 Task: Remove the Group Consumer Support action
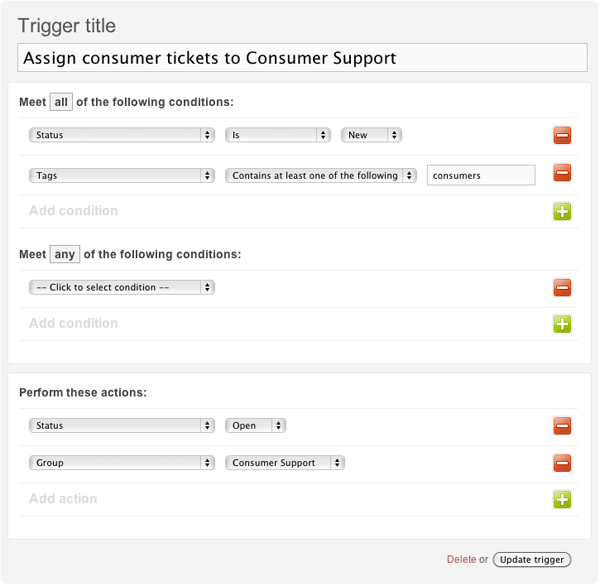[x=562, y=463]
